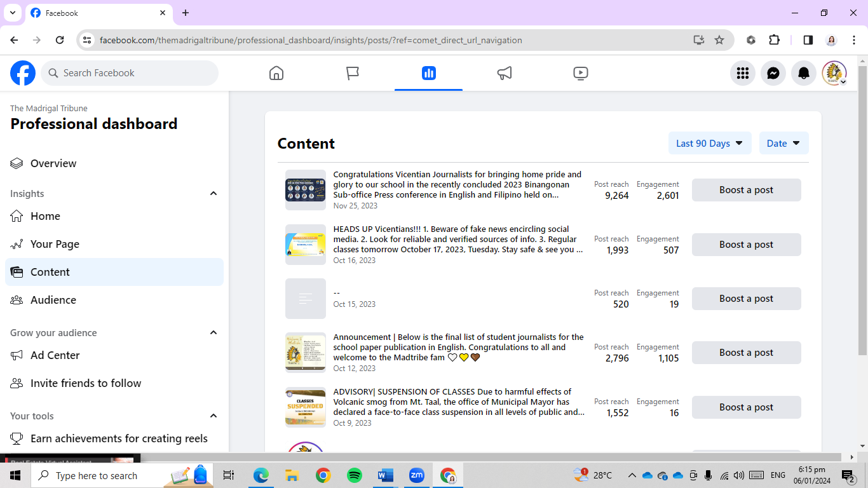The width and height of the screenshot is (868, 488).
Task: Open Microsoft Edge from the taskbar
Action: pyautogui.click(x=261, y=475)
